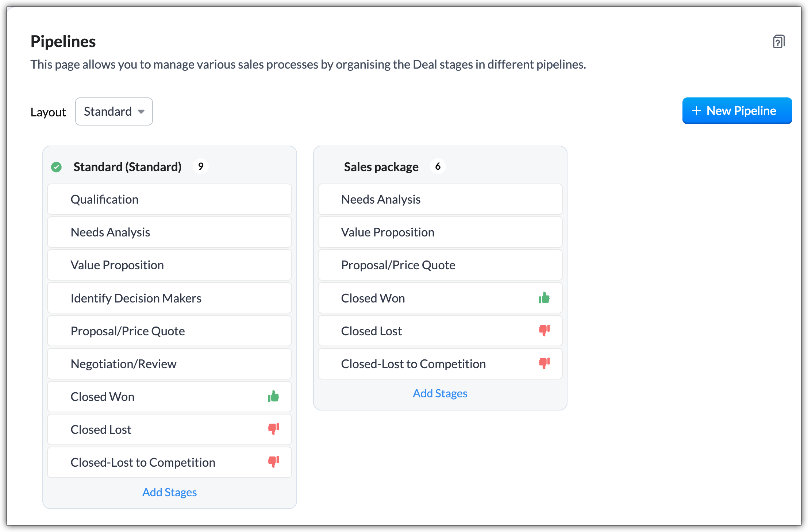Click Add Stages under Sales package pipeline
Viewport: 808px width, 532px height.
tap(440, 393)
